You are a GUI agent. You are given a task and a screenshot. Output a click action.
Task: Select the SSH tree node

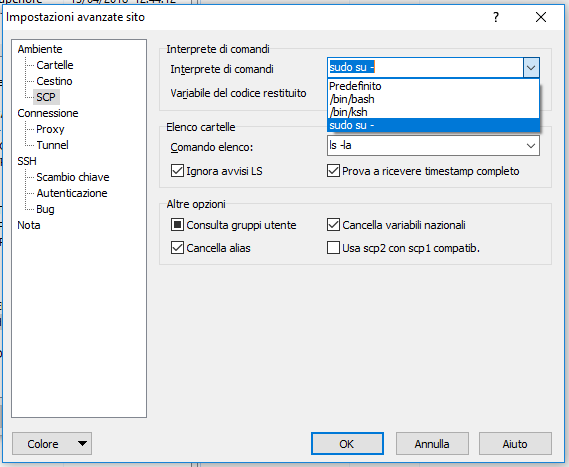click(x=27, y=161)
